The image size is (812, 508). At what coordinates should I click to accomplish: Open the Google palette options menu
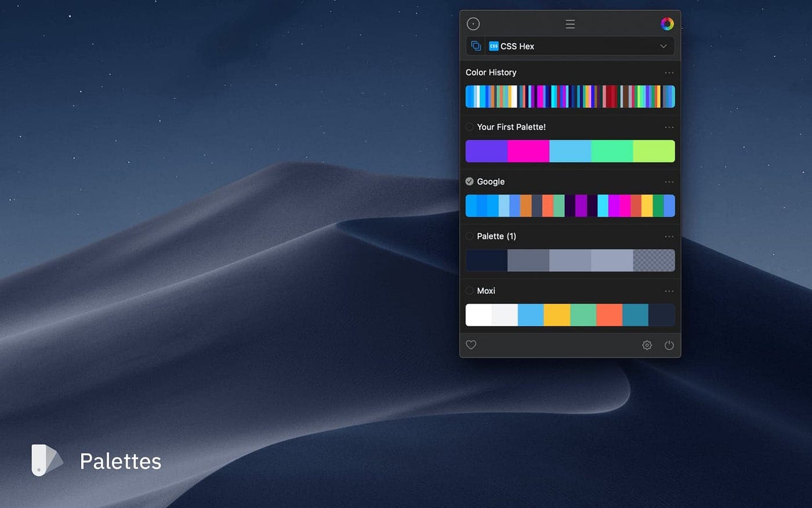(x=669, y=182)
